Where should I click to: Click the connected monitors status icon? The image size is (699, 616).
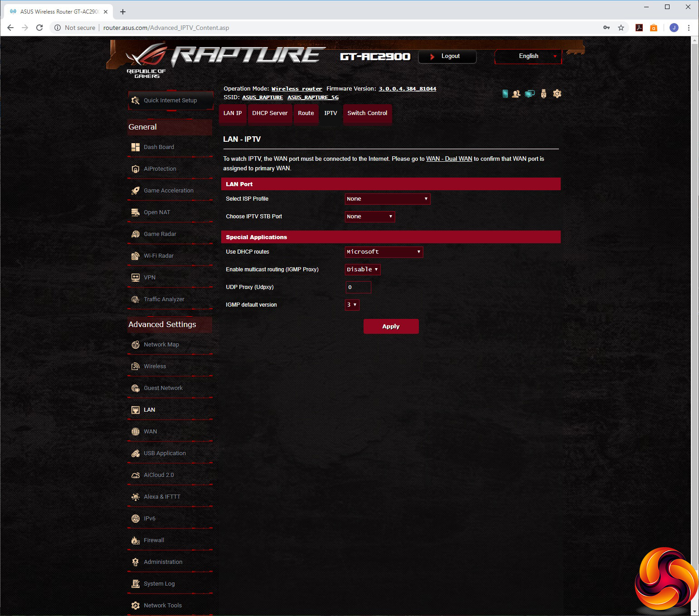click(529, 94)
